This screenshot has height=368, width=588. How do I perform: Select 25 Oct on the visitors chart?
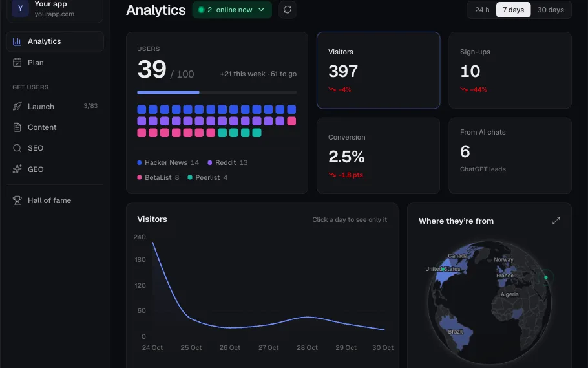click(191, 347)
